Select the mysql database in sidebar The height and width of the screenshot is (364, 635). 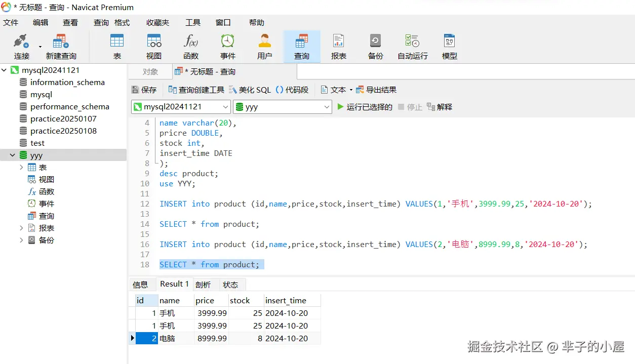(x=41, y=94)
